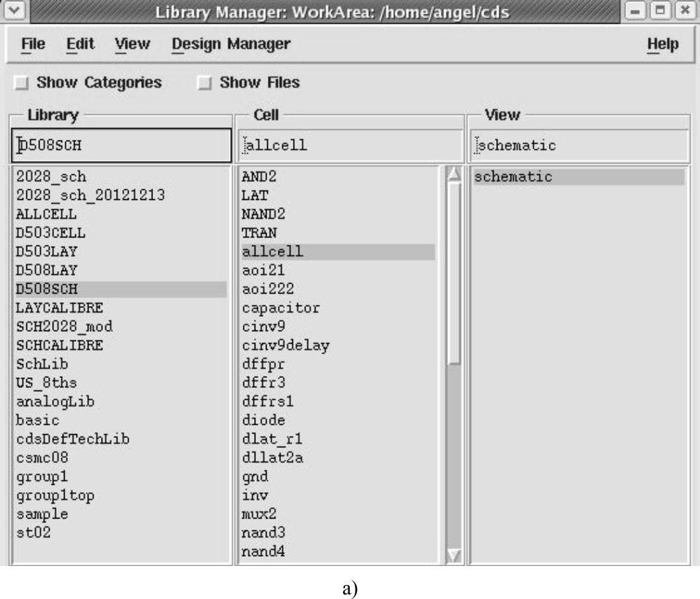
Task: Select the capacitor cell
Action: pyautogui.click(x=280, y=308)
